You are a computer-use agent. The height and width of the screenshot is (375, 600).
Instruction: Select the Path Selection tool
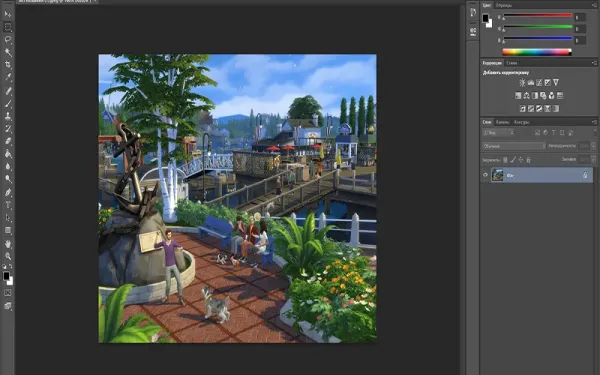pyautogui.click(x=8, y=218)
